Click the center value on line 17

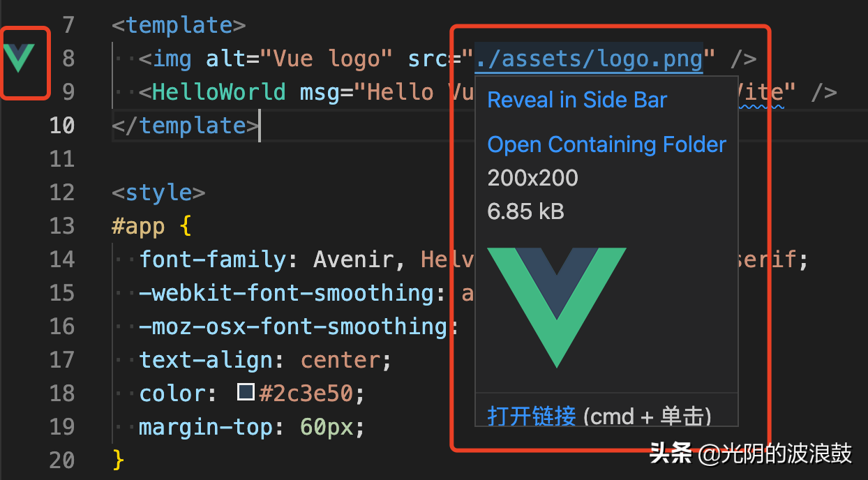[341, 360]
